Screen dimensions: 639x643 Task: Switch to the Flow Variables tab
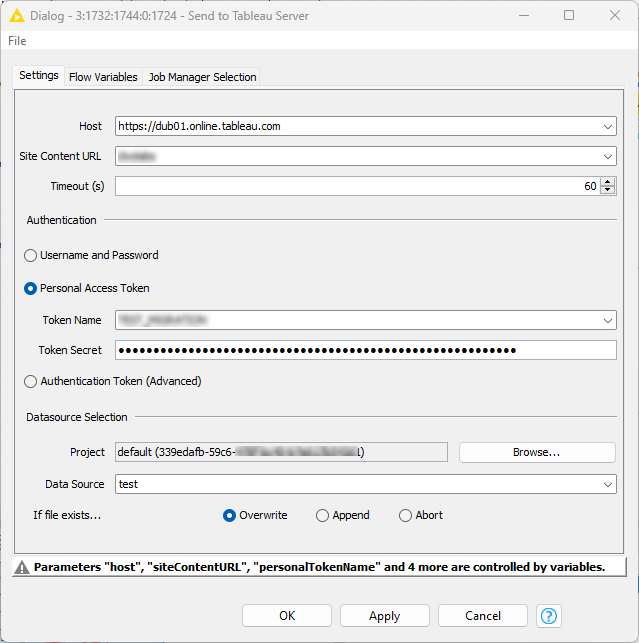(103, 77)
